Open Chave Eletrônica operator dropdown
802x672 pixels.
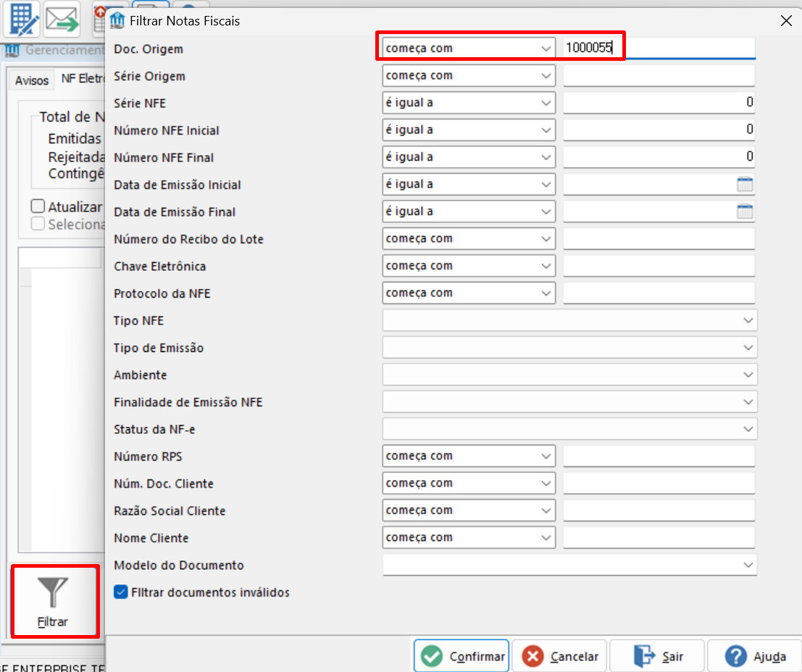[469, 266]
